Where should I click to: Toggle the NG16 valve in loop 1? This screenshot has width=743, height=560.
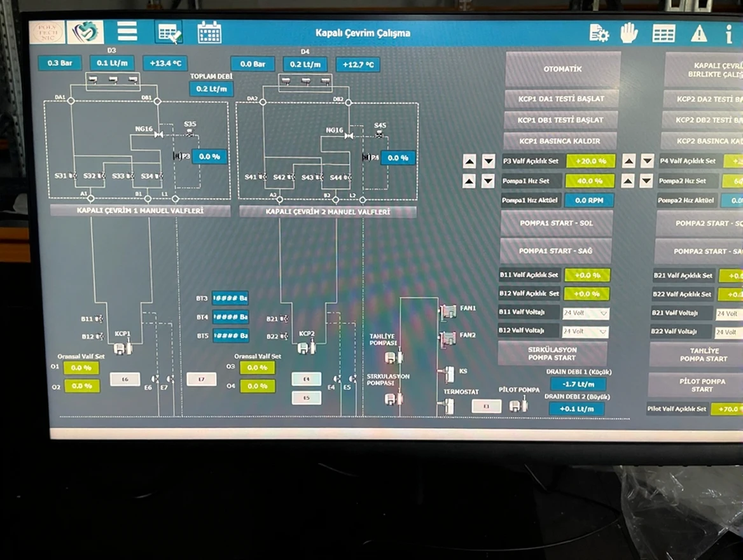coord(158,135)
